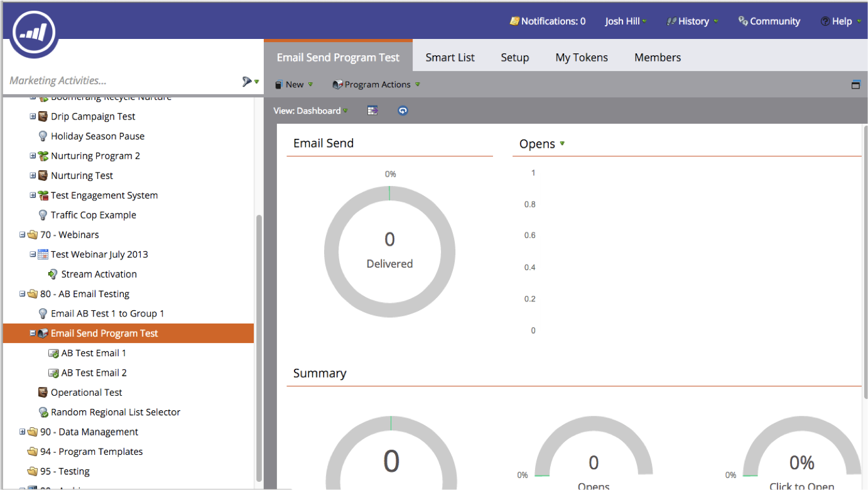Open the Opens chart metric dropdown
Screen dimensions: 868x490
click(x=561, y=144)
